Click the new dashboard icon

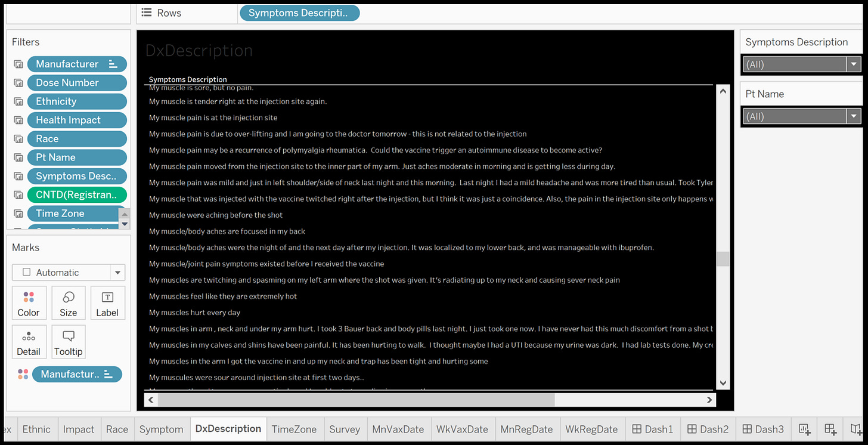pos(830,429)
